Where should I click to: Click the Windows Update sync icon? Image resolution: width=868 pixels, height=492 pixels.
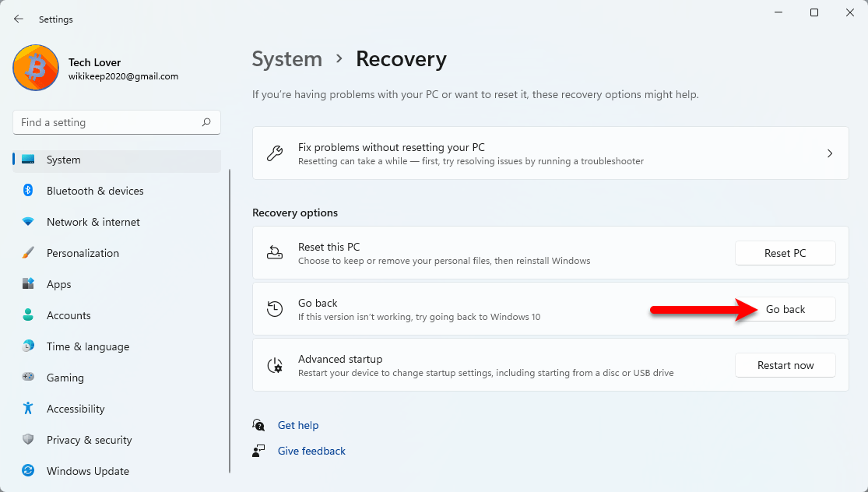coord(28,470)
